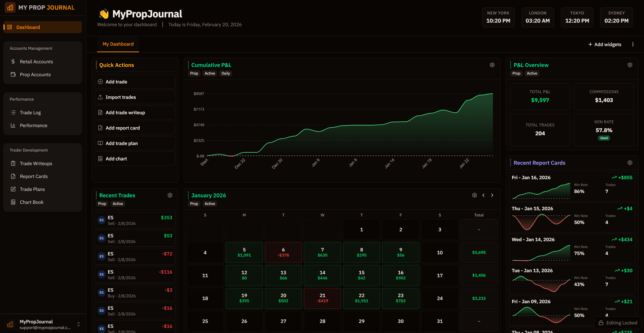Open the P&L Overview settings gear
Viewport: 644px width, 333px height.
(630, 65)
